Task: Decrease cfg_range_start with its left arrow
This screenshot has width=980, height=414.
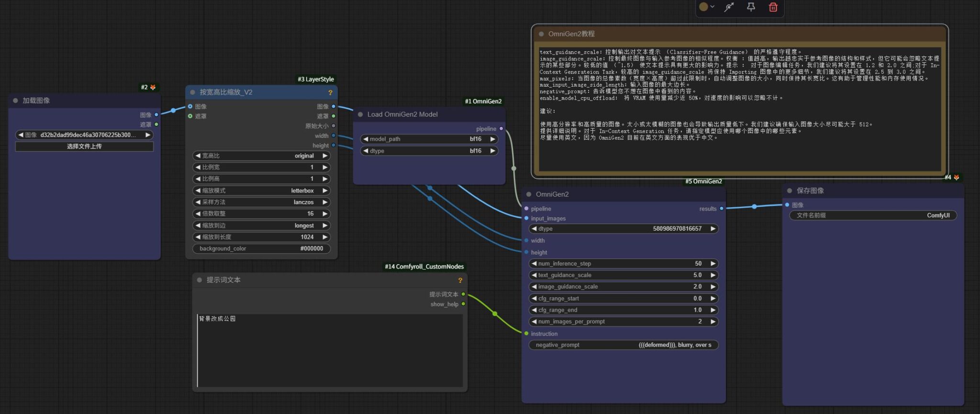Action: click(x=534, y=298)
